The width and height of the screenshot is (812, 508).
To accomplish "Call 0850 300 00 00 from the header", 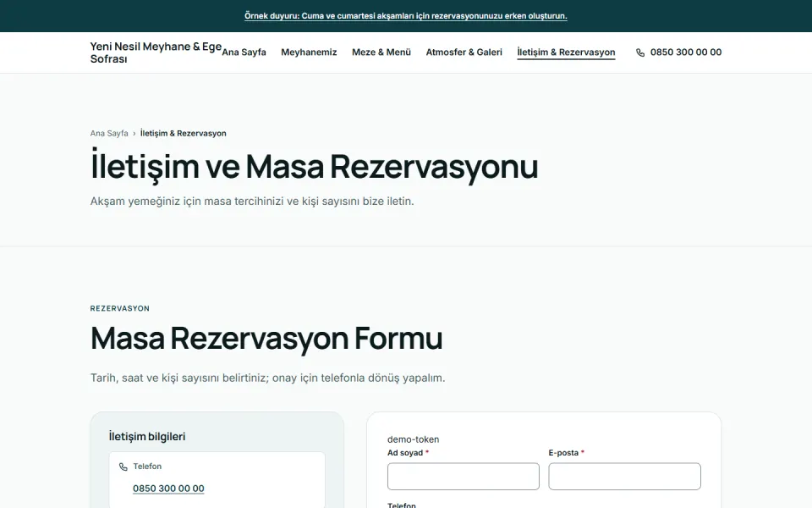I will coord(686,52).
